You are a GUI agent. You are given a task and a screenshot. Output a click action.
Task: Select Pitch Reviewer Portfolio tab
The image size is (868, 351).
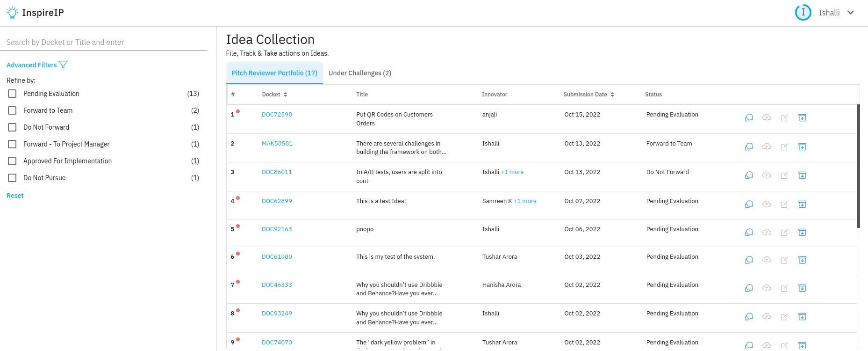(x=274, y=73)
